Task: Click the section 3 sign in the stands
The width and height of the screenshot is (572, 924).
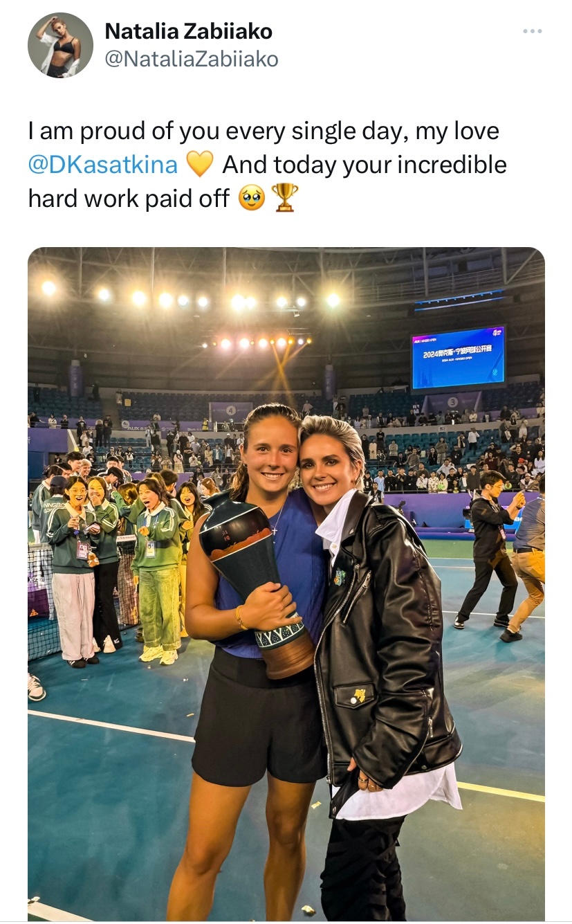Action: pyautogui.click(x=452, y=402)
